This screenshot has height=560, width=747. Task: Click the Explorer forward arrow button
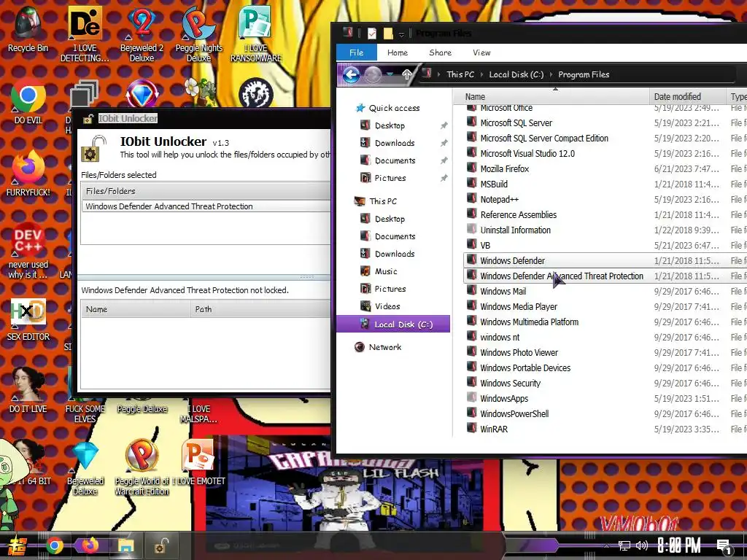coord(373,75)
